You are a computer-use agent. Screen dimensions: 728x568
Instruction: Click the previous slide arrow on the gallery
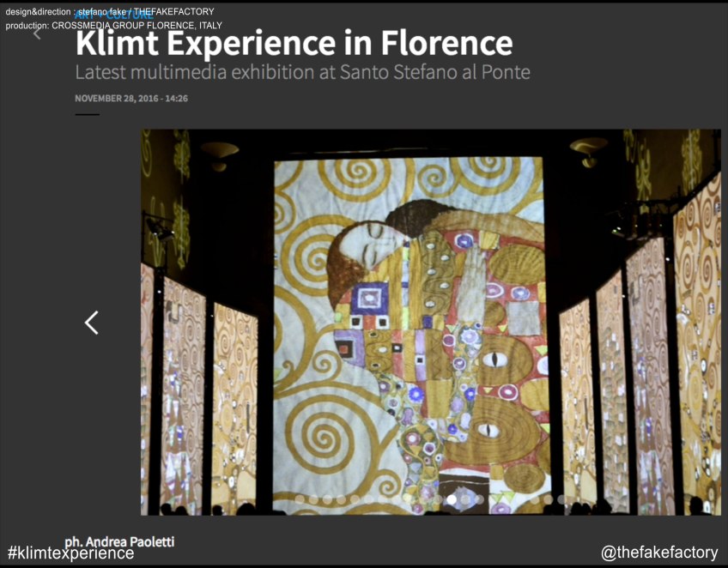[x=92, y=323]
